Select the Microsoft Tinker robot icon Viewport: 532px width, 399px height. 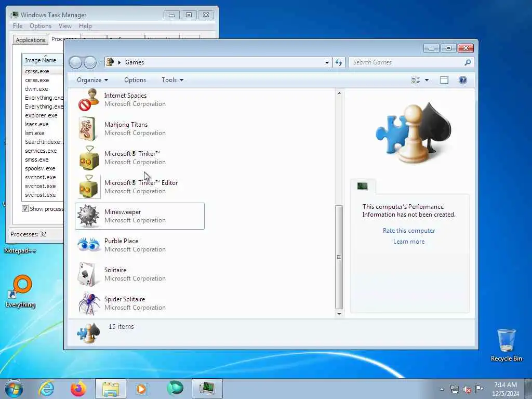[x=89, y=158]
